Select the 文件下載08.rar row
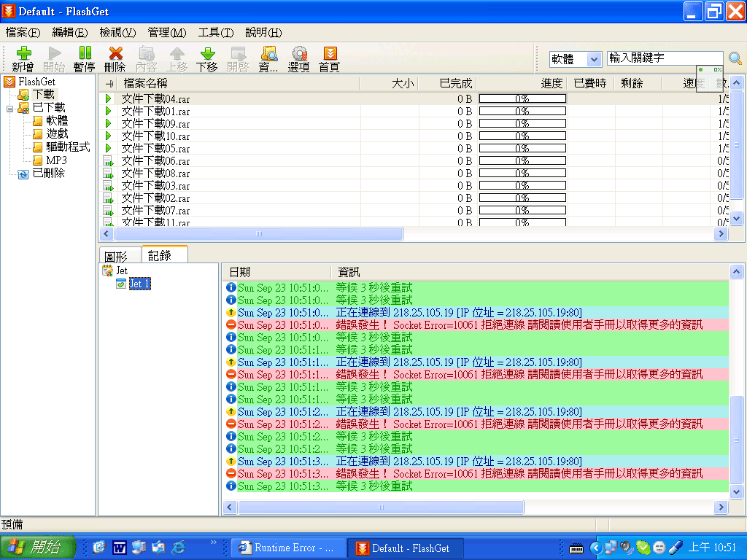 pyautogui.click(x=415, y=174)
